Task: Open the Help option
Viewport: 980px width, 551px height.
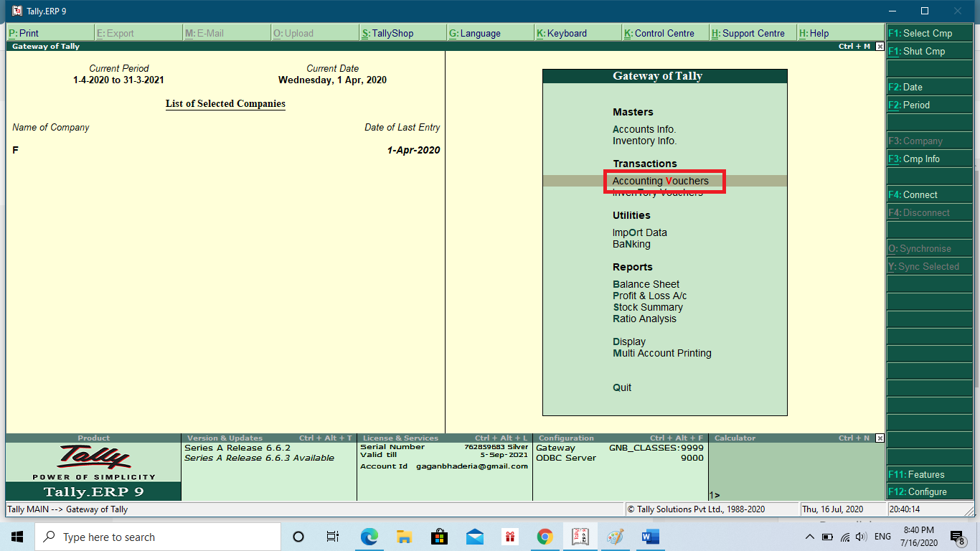Action: (x=841, y=33)
